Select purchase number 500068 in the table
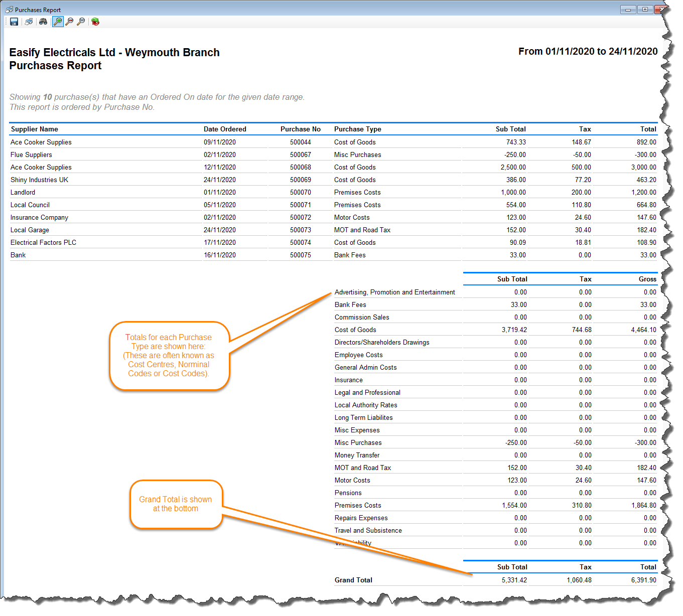683x616 pixels. (300, 168)
